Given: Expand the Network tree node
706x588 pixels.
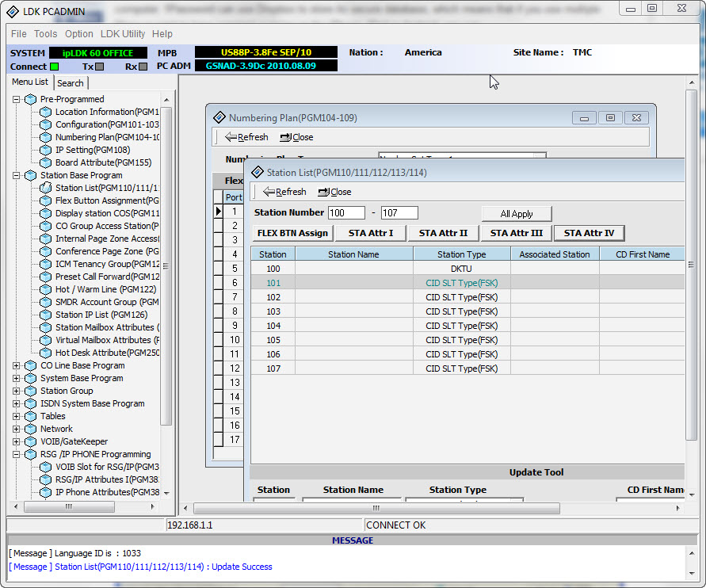Looking at the screenshot, I should (x=17, y=429).
